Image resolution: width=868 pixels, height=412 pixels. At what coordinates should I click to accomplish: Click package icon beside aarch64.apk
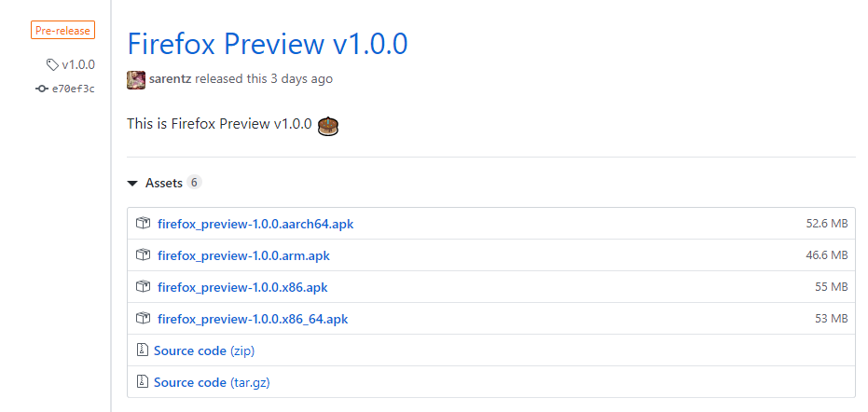pos(143,223)
